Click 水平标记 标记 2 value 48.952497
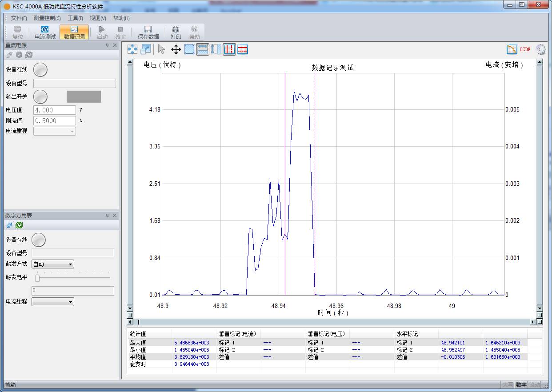This screenshot has height=392, width=552. click(453, 350)
